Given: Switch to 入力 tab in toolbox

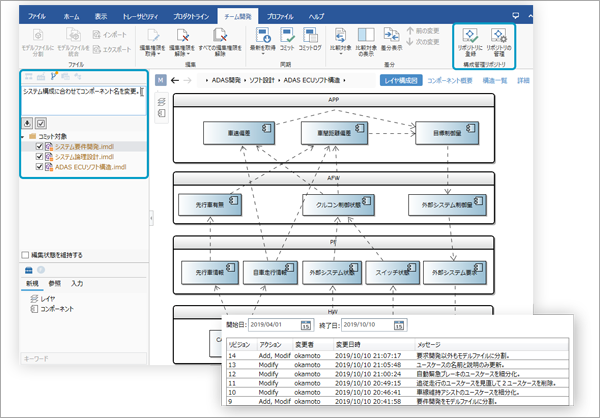Looking at the screenshot, I should (x=77, y=284).
